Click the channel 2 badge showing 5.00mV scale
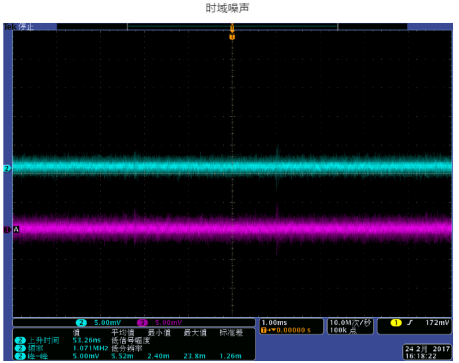Image resolution: width=459 pixels, height=363 pixels. [81, 322]
